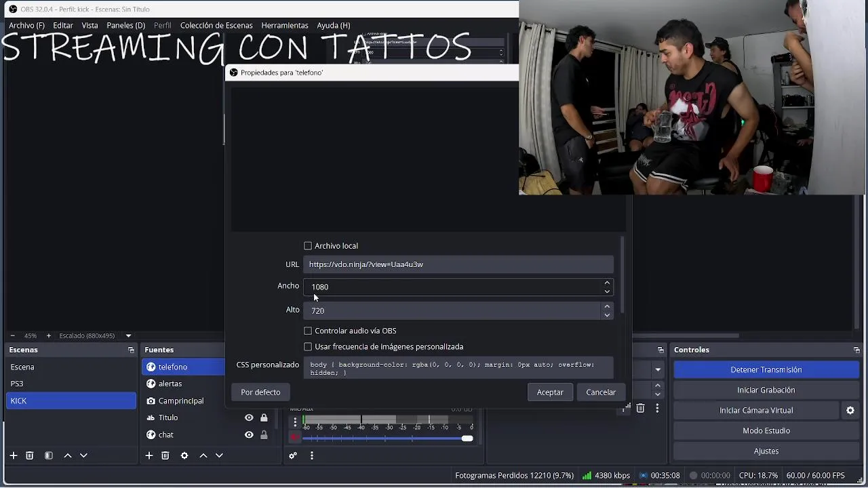Move the scene up with the arrow icon
868x488 pixels.
(68, 455)
